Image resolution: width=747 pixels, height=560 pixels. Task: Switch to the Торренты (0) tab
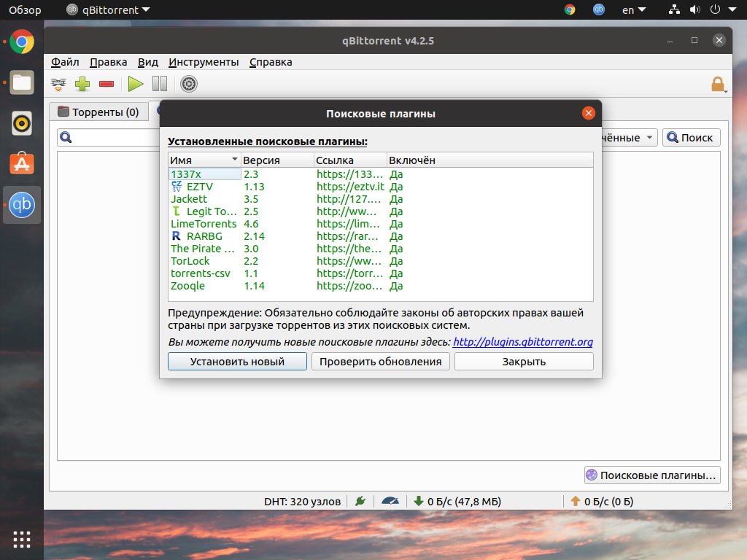(x=98, y=112)
